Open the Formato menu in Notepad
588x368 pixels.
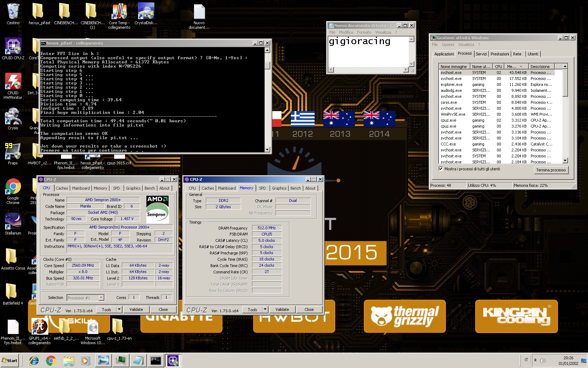[x=364, y=32]
